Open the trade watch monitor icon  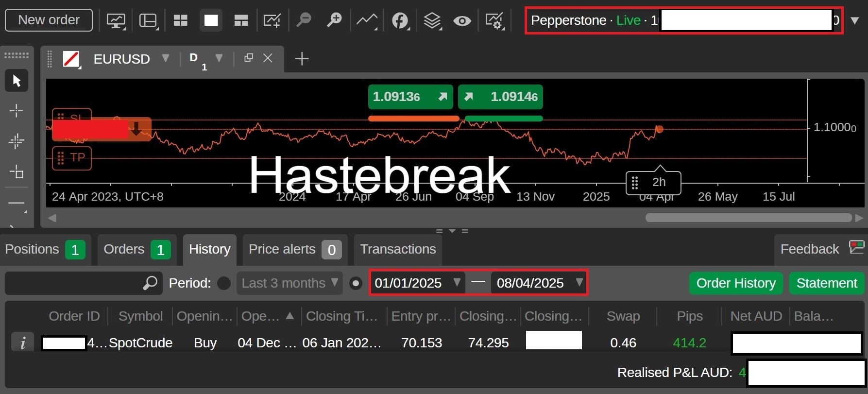116,20
